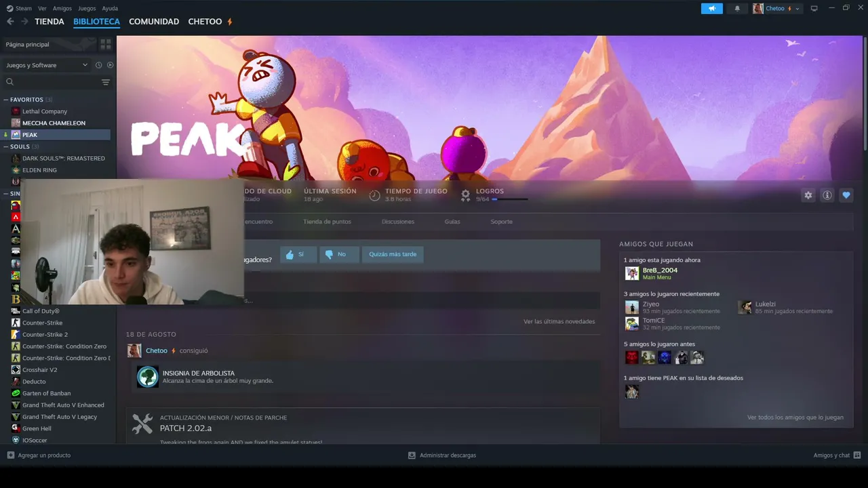Open the Discusiones tab

(398, 222)
